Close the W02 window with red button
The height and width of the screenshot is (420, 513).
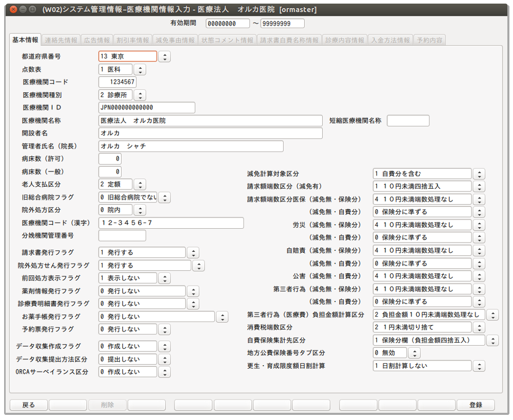coord(13,9)
